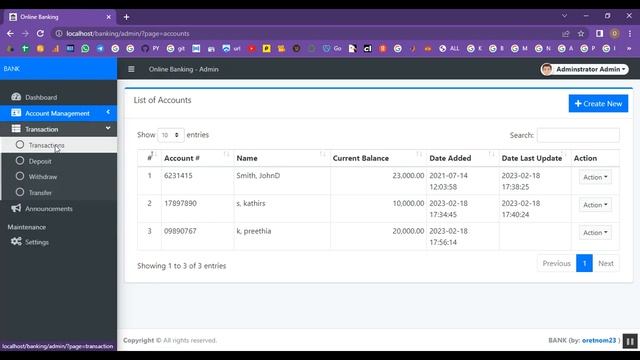This screenshot has height=360, width=640.
Task: Open the 'ALL' bookmark
Action: (x=449, y=49)
